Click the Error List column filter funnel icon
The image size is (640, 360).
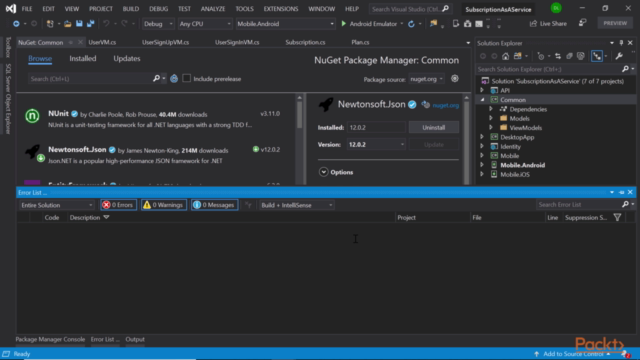click(618, 218)
